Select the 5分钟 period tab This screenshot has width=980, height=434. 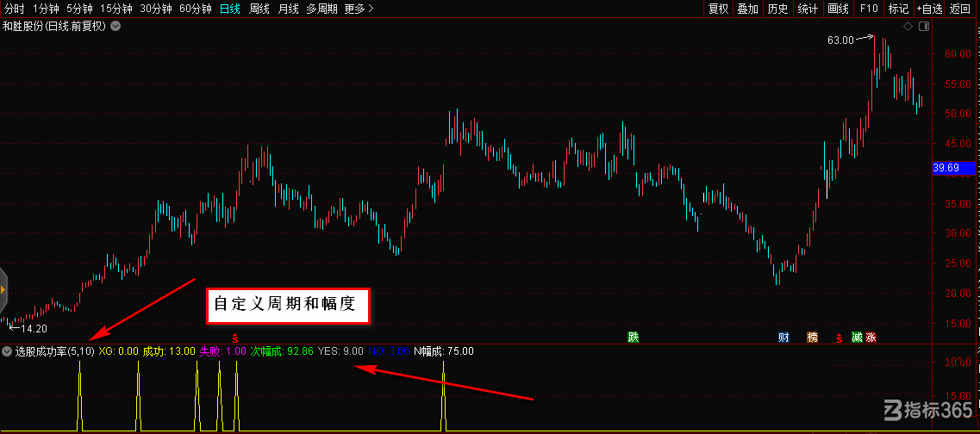(x=79, y=9)
